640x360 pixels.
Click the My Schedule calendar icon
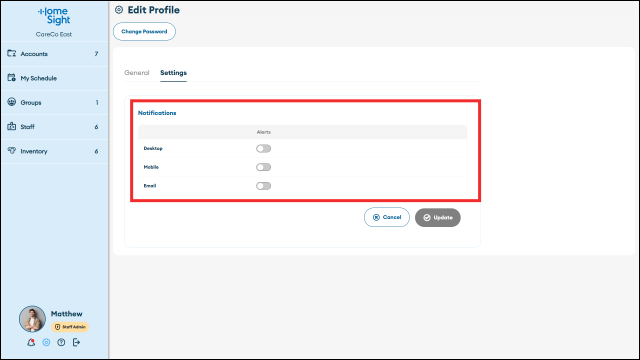pos(11,78)
